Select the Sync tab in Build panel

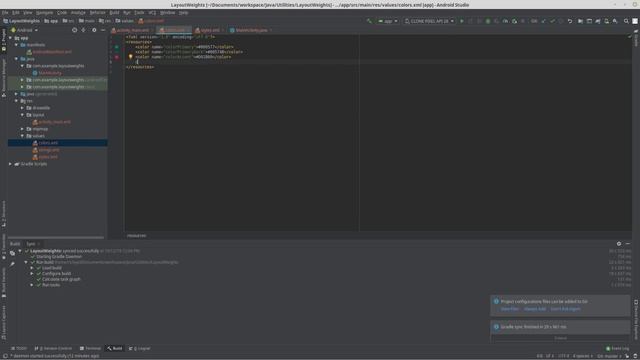[31, 244]
